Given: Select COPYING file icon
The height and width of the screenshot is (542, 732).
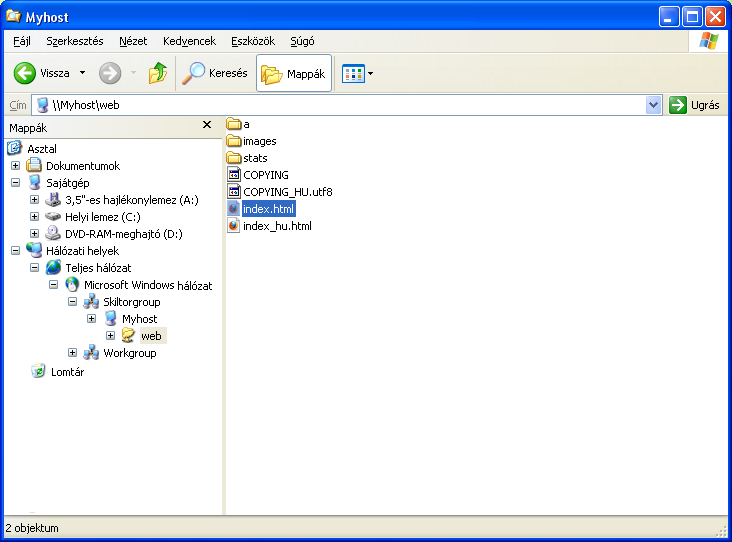Looking at the screenshot, I should [233, 175].
